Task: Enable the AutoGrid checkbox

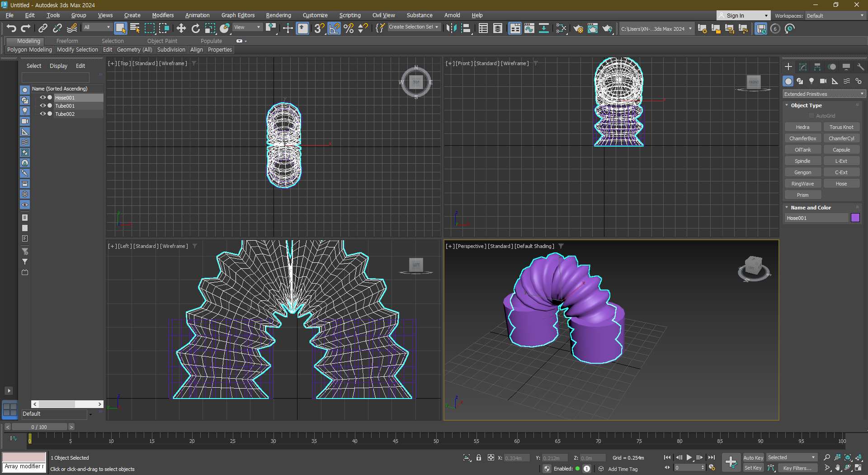Action: point(811,116)
